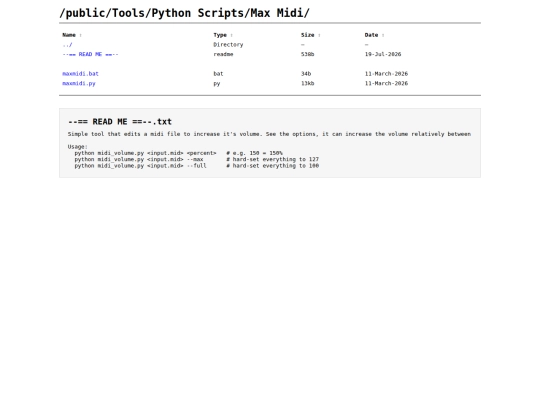The height and width of the screenshot is (405, 540).
Task: Click the sort arrow next to Type
Action: tap(231, 35)
